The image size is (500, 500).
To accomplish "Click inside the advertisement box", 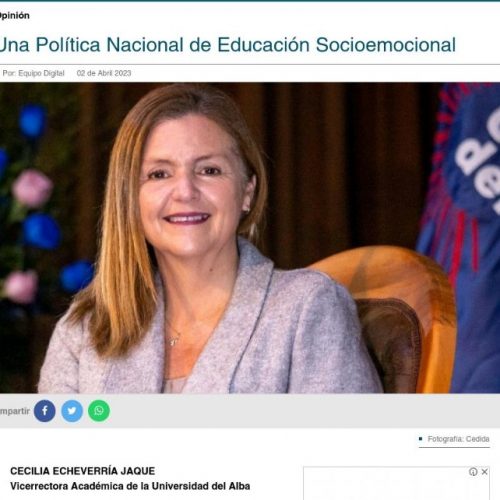I will pos(396,483).
